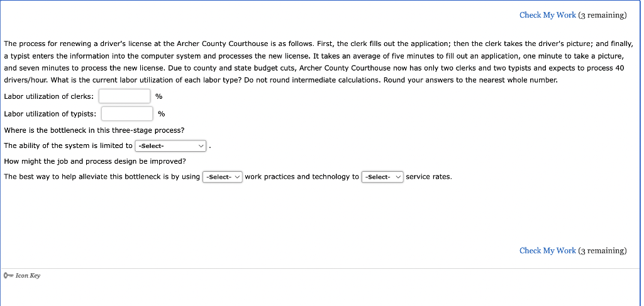Focus the Labor utilization of clerks field
This screenshot has height=306, width=644.
click(x=125, y=96)
